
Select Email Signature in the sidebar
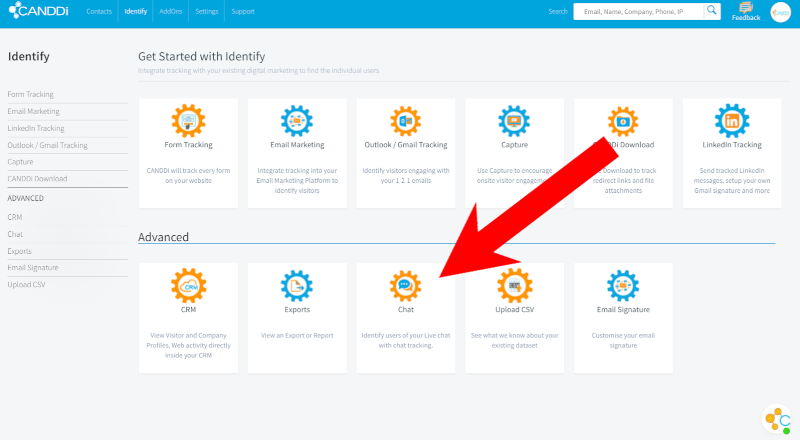(33, 267)
